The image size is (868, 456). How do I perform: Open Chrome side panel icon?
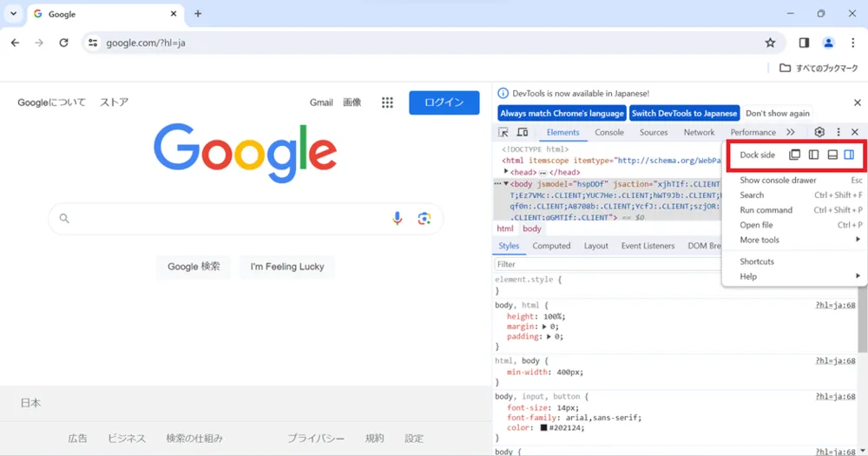coord(804,43)
